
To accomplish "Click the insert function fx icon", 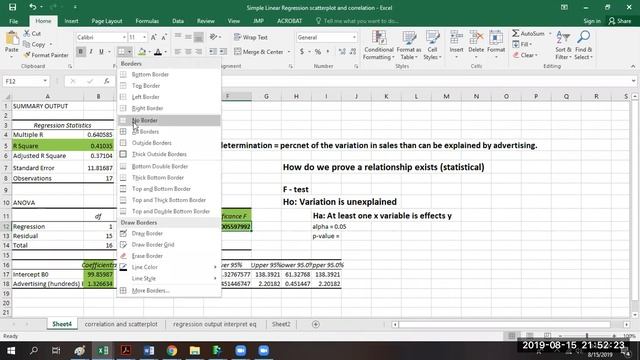I will [x=107, y=81].
